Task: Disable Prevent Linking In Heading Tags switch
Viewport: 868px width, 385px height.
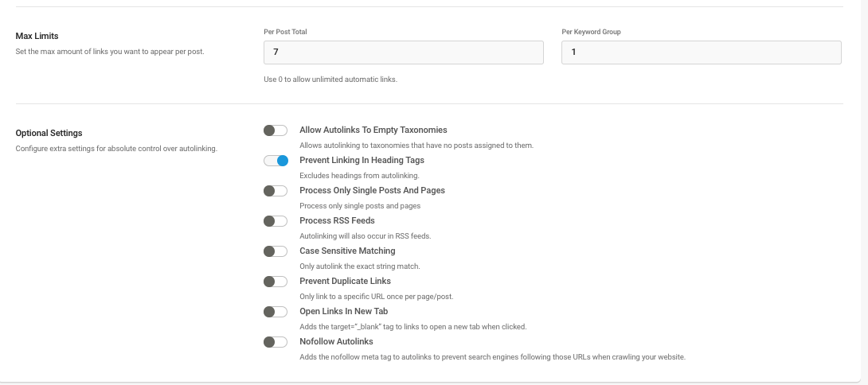Action: [x=275, y=161]
